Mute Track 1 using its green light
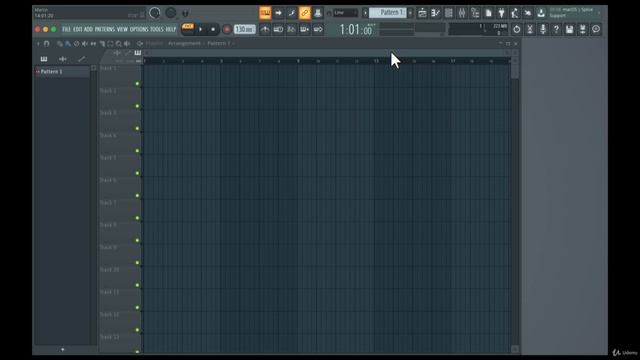This screenshot has width=640, height=360. (137, 84)
